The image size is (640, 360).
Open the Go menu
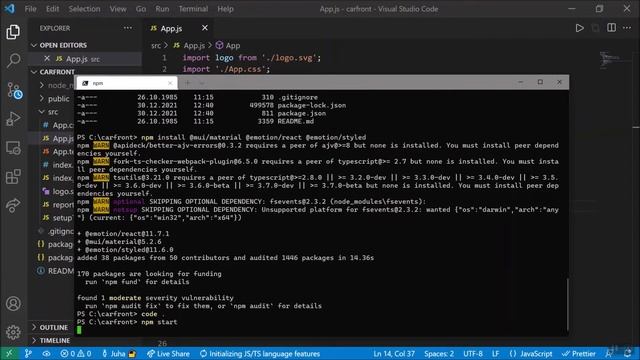coord(141,9)
